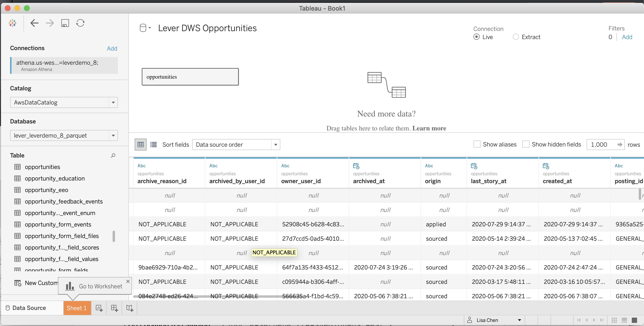Viewport: 644px width, 326px height.
Task: Select the Live connection option
Action: (476, 37)
